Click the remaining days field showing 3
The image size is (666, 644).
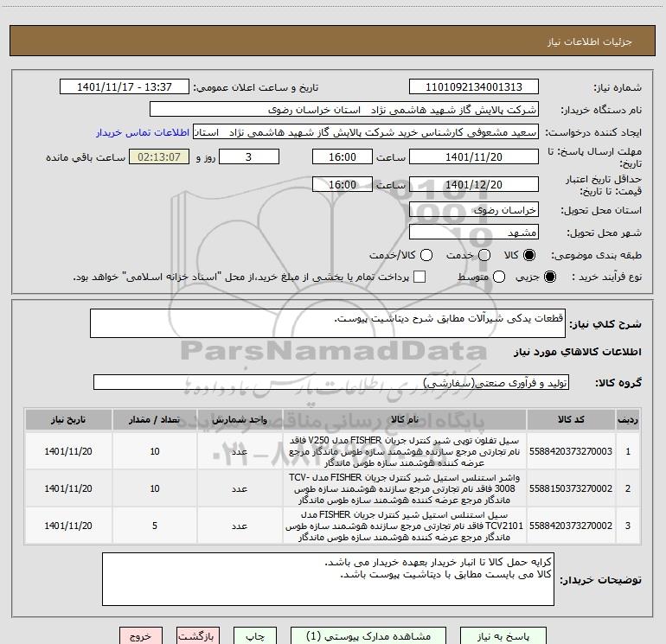[x=249, y=156]
